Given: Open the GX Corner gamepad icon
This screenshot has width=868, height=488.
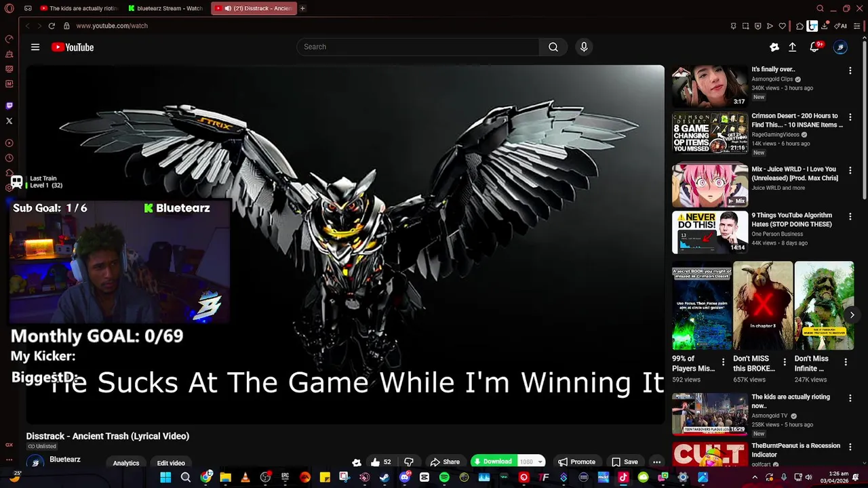Looking at the screenshot, I should pos(28,8).
